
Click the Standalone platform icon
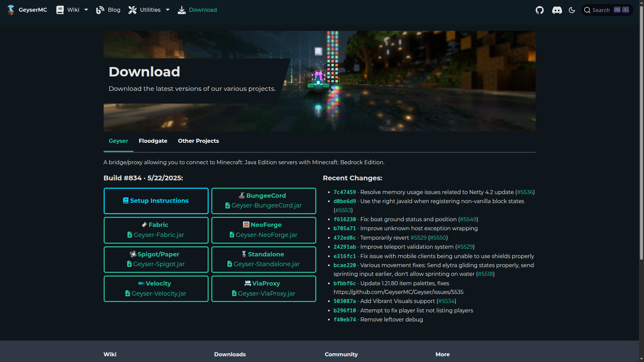click(244, 254)
